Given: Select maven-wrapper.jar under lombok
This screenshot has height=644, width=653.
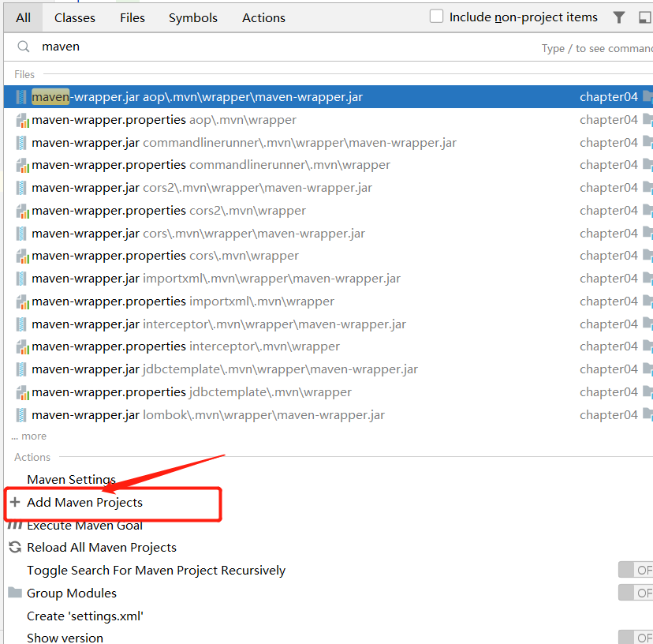Looking at the screenshot, I should click(328, 415).
